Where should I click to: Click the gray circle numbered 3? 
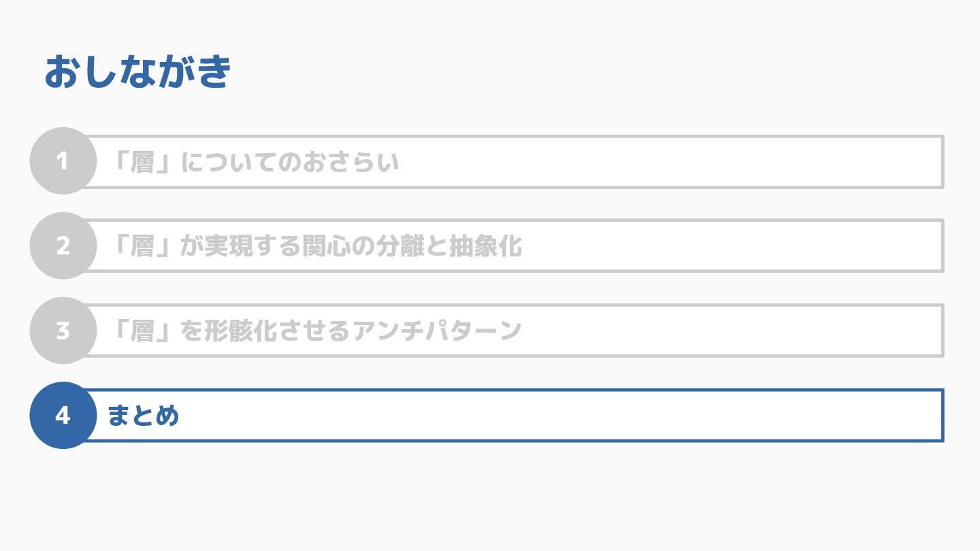63,331
